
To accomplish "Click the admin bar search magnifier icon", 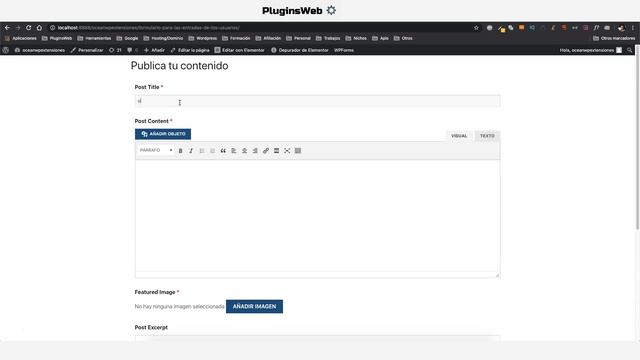I will pyautogui.click(x=629, y=50).
